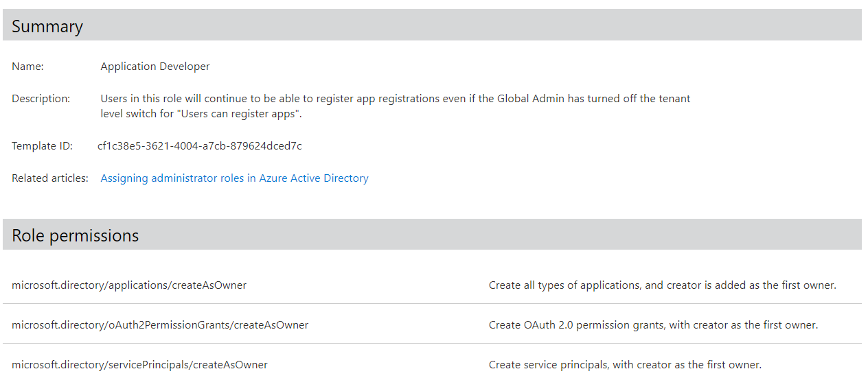Select the Application Developer name value
Screen dimensions: 868x380
tap(155, 67)
